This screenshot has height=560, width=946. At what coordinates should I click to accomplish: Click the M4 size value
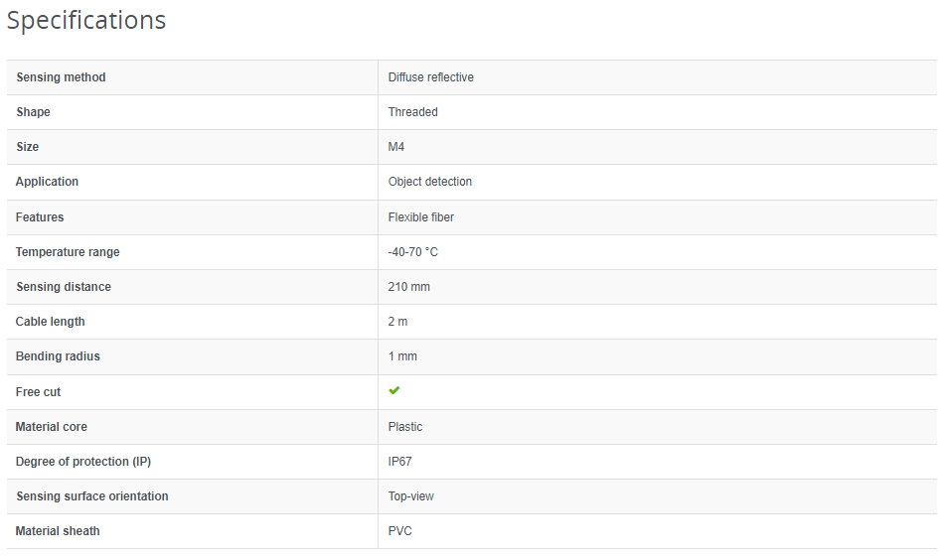(x=396, y=147)
